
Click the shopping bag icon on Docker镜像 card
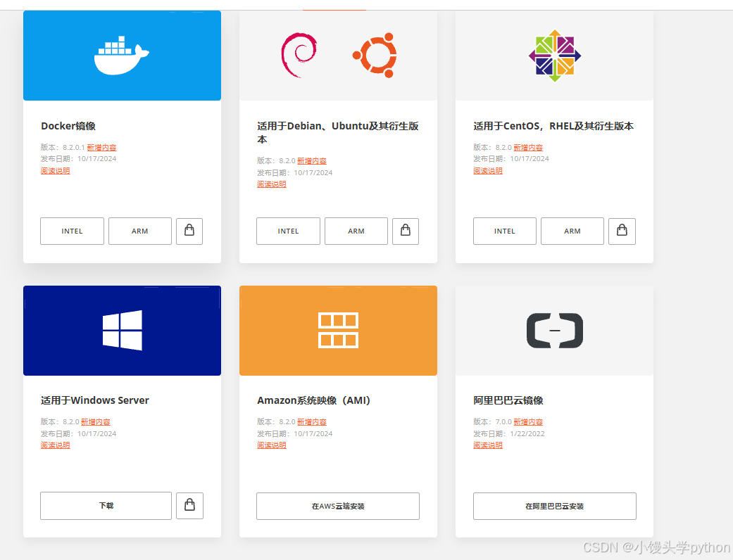pos(189,231)
